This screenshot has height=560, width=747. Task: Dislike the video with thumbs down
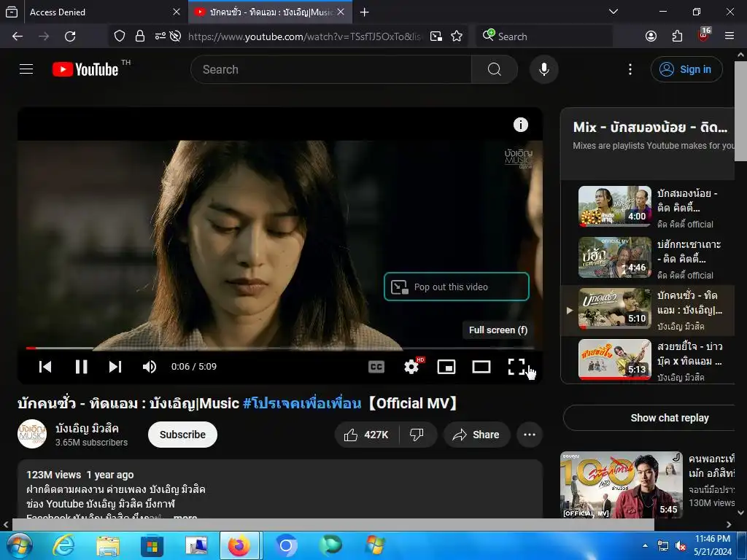[417, 435]
